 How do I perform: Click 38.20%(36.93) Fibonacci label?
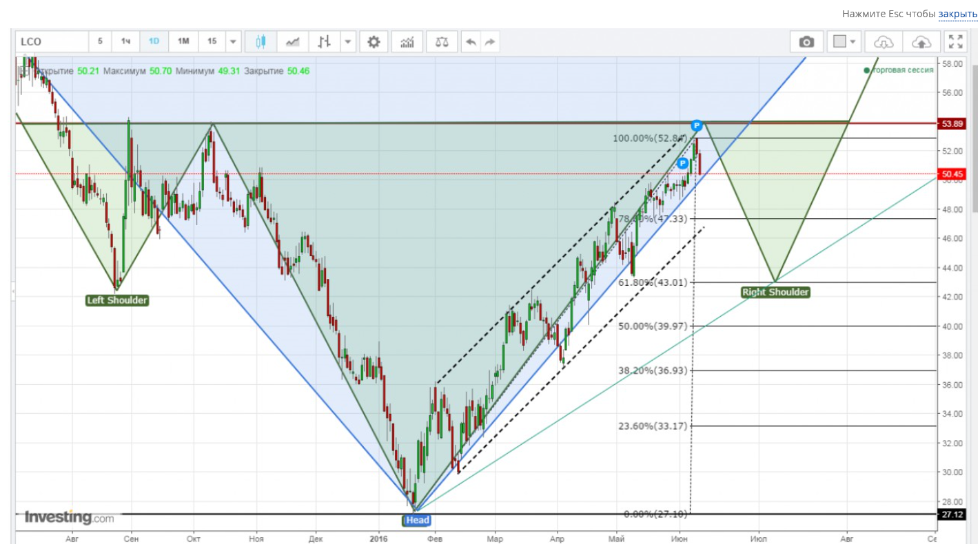653,370
